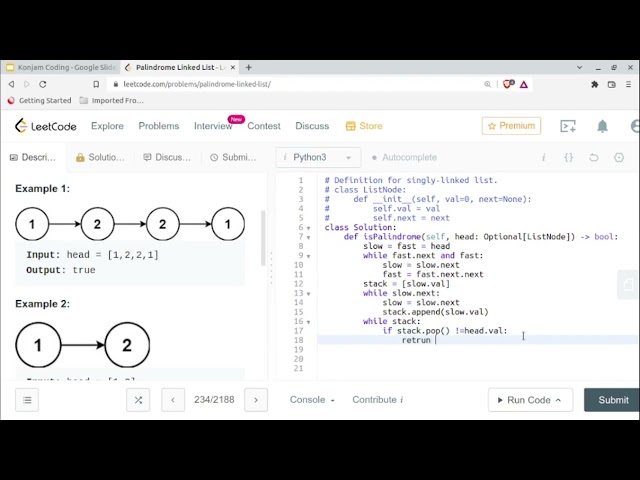
Task: Click the LeetCode logo
Action: (x=46, y=126)
